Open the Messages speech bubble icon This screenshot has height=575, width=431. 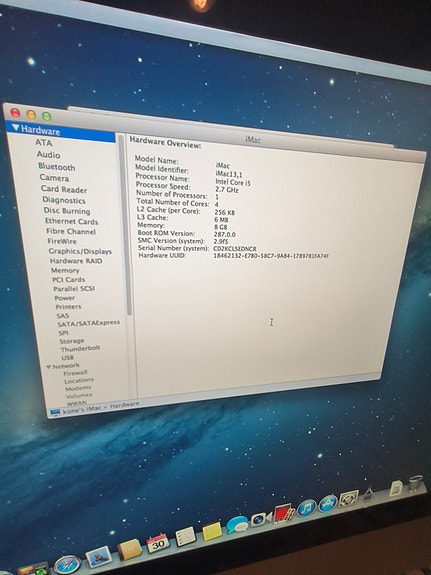pos(237,524)
